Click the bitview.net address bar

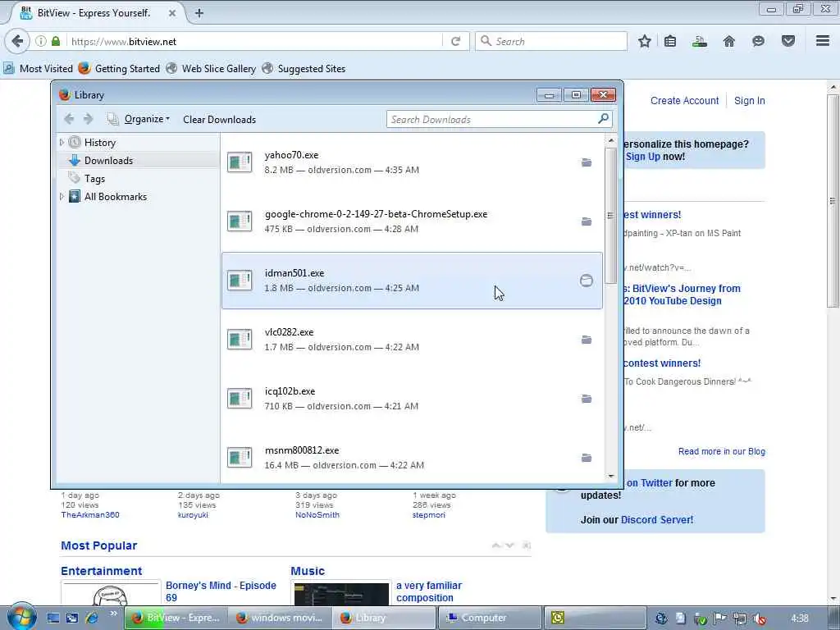click(254, 41)
